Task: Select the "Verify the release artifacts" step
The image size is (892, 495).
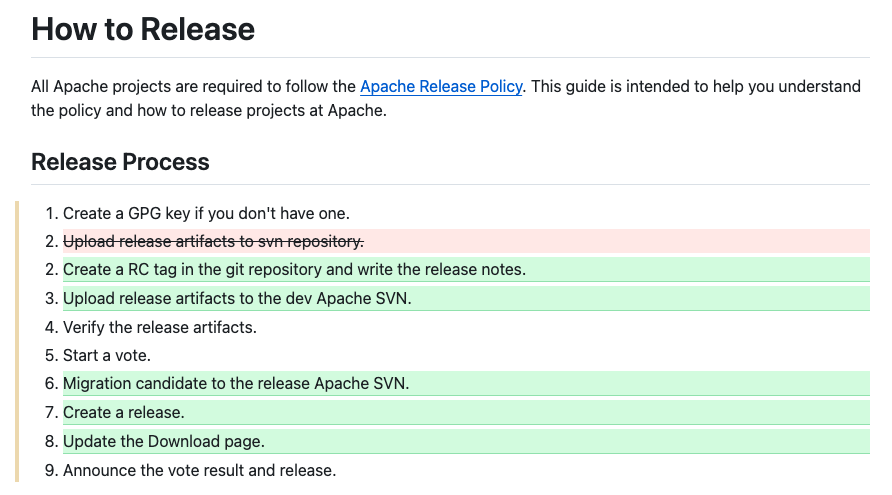Action: coord(160,327)
